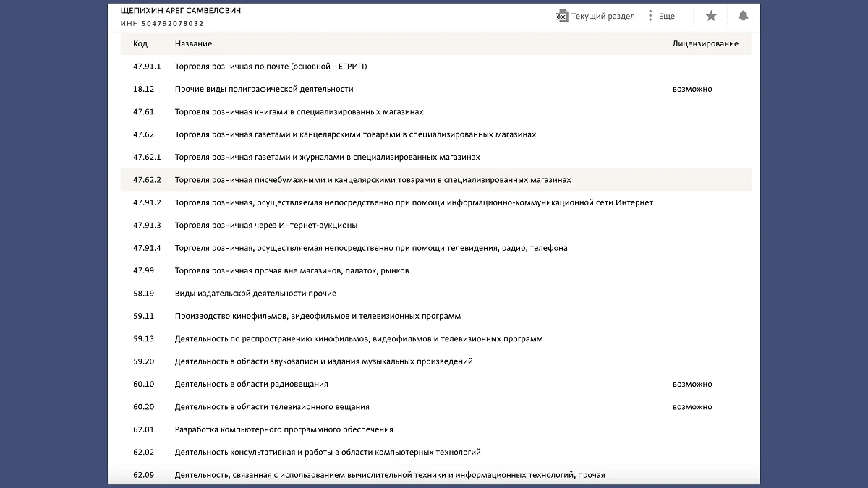
Task: Click the 'Код' column header
Action: 140,43
